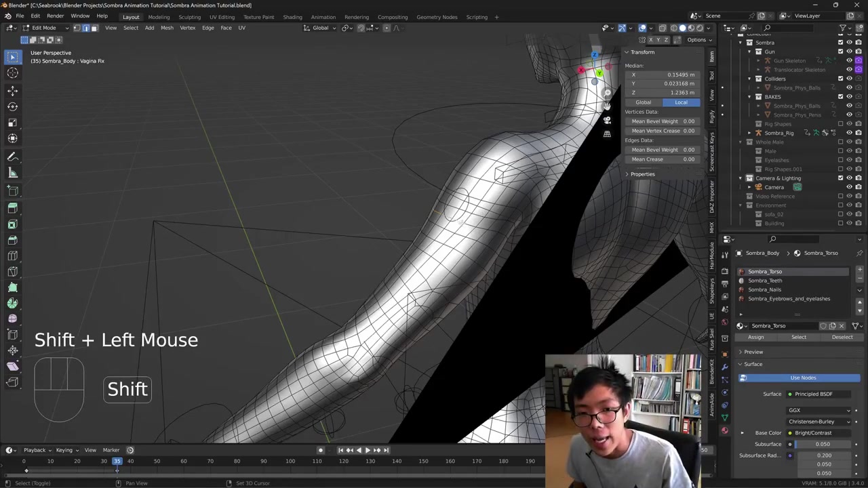Viewport: 868px width, 488px height.
Task: Adjust the Subsurface value slider
Action: [x=823, y=444]
